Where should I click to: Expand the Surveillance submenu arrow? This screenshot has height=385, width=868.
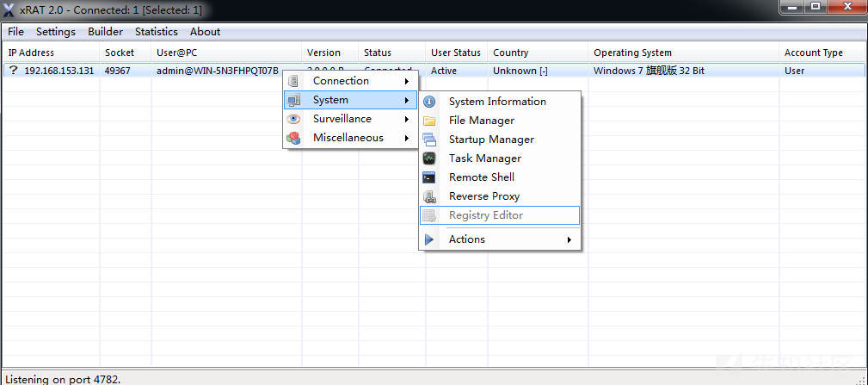pyautogui.click(x=408, y=119)
